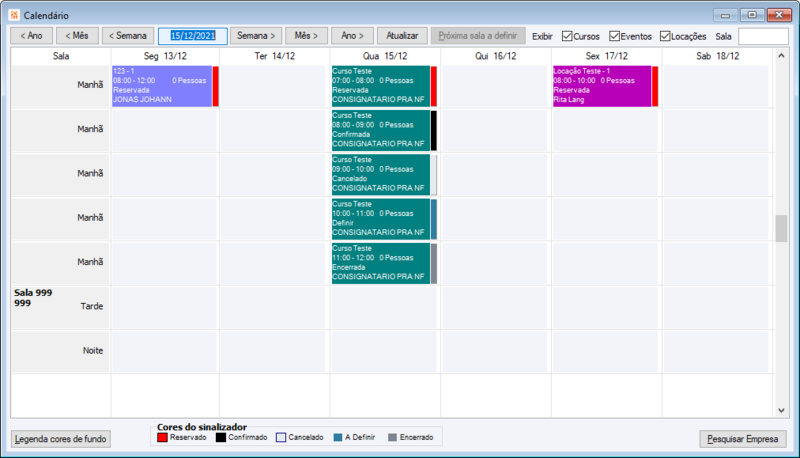Screen dimensions: 800x458
Task: Select the Seg 13/12 column header
Action: pos(165,56)
